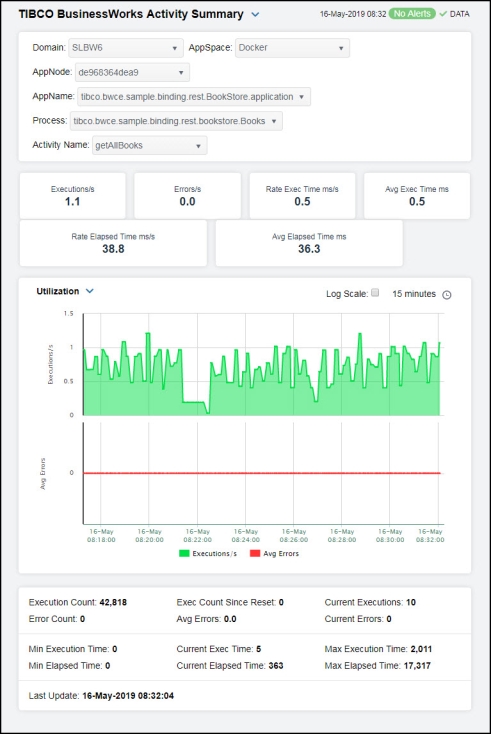The height and width of the screenshot is (734, 491).
Task: Click the Exec Count Since Reset value
Action: 281,602
